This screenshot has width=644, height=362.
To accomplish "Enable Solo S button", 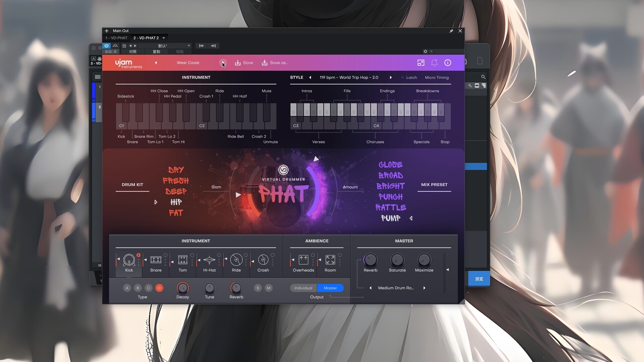I will click(258, 288).
